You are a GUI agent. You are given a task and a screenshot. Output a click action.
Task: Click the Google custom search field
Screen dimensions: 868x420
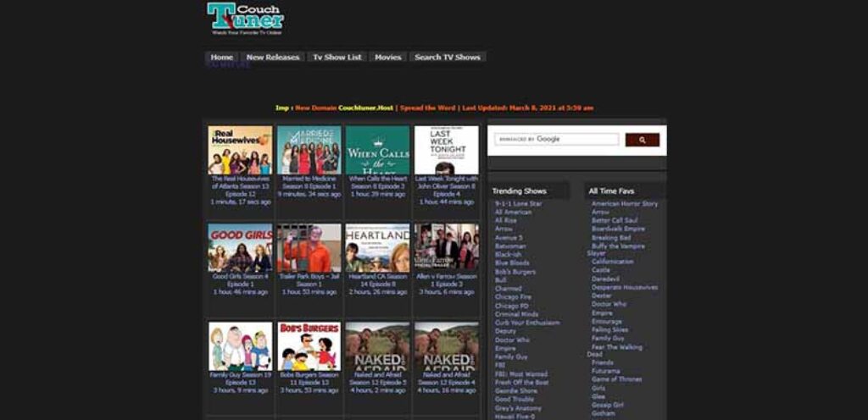point(556,139)
